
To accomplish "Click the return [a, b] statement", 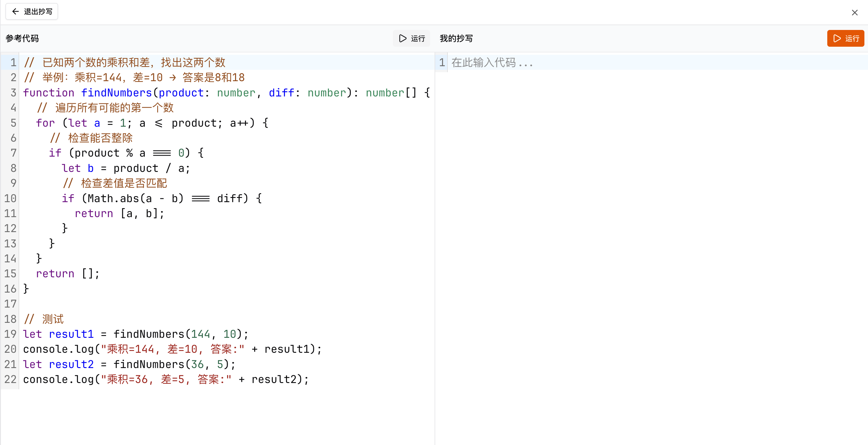I will pos(119,214).
